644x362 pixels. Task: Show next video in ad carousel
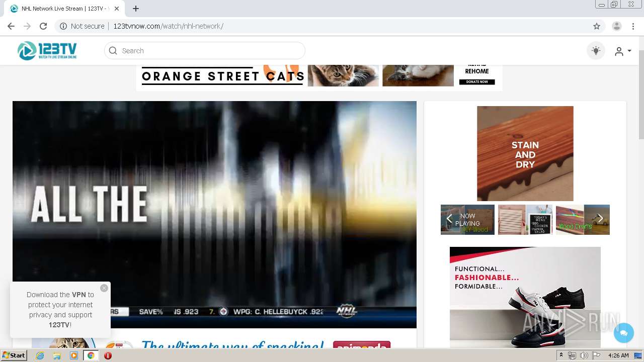pos(600,219)
